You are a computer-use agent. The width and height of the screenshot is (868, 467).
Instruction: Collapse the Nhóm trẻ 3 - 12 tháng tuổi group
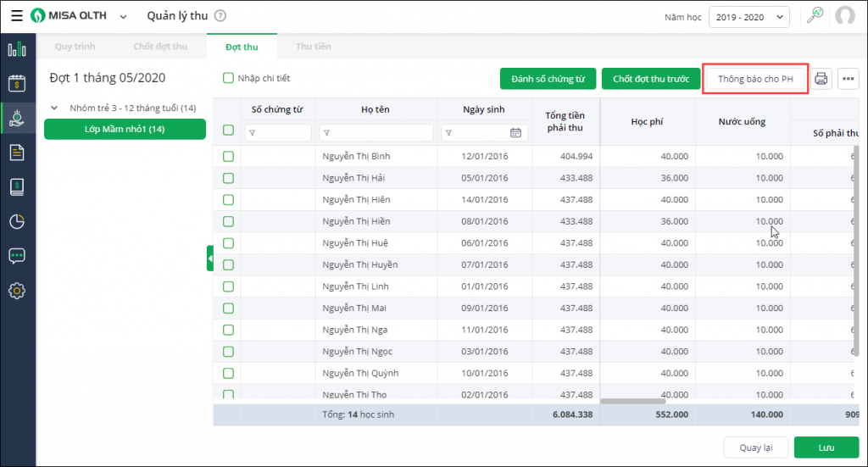click(54, 108)
